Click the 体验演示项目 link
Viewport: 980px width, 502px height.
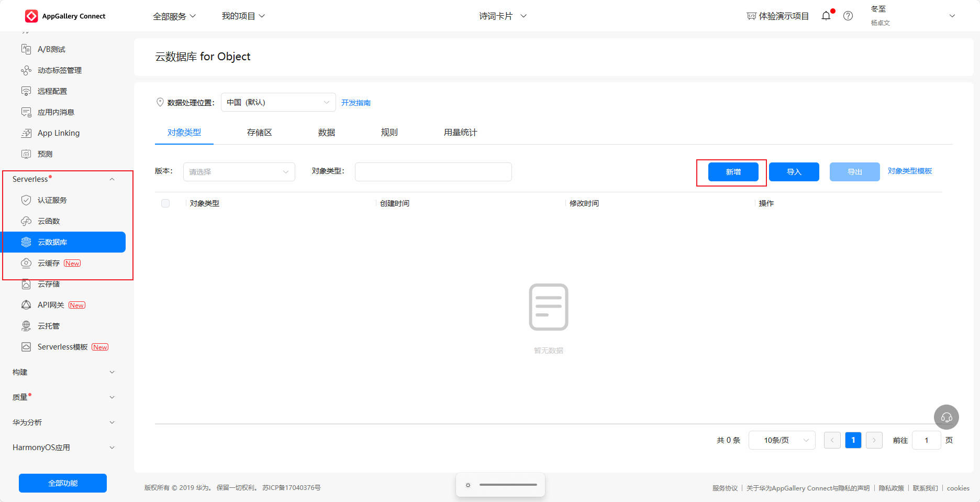pos(784,16)
